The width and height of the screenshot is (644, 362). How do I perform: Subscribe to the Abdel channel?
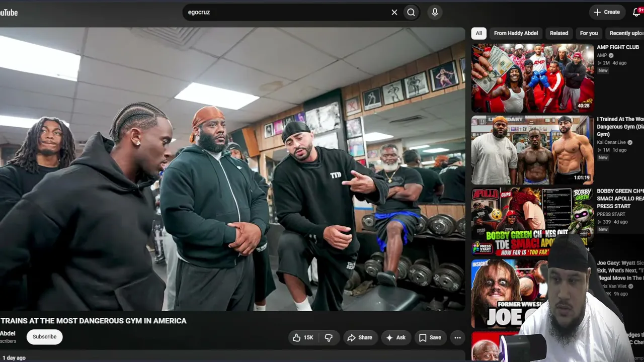45,337
